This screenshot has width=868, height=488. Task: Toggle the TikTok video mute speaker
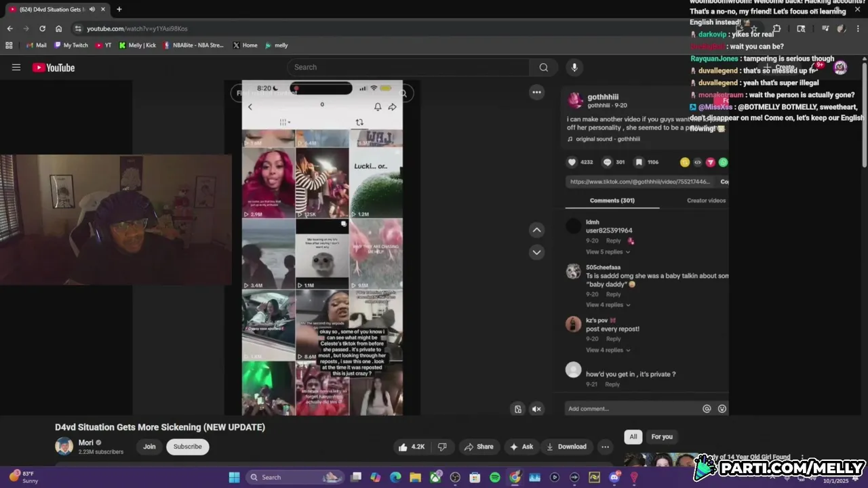pos(536,409)
